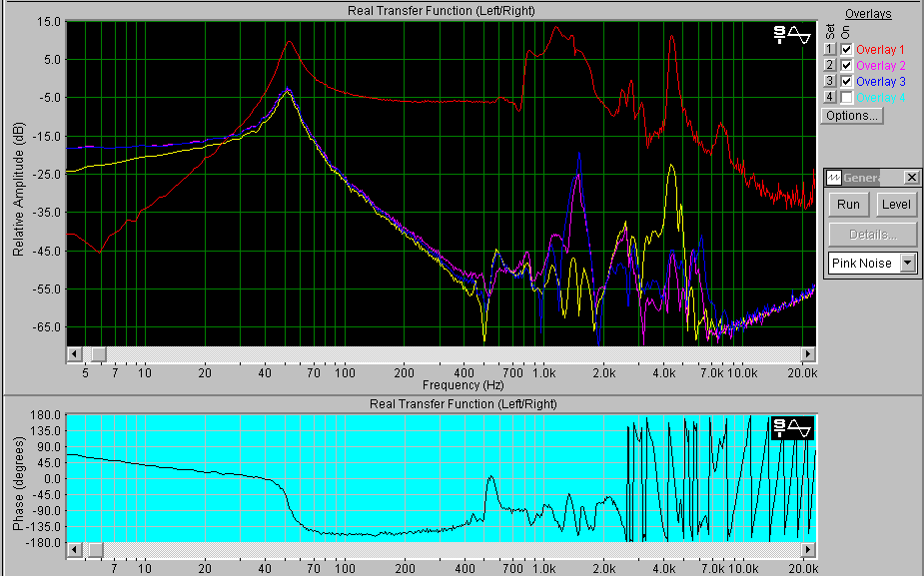
Task: Close the Generator panel
Action: click(x=911, y=178)
